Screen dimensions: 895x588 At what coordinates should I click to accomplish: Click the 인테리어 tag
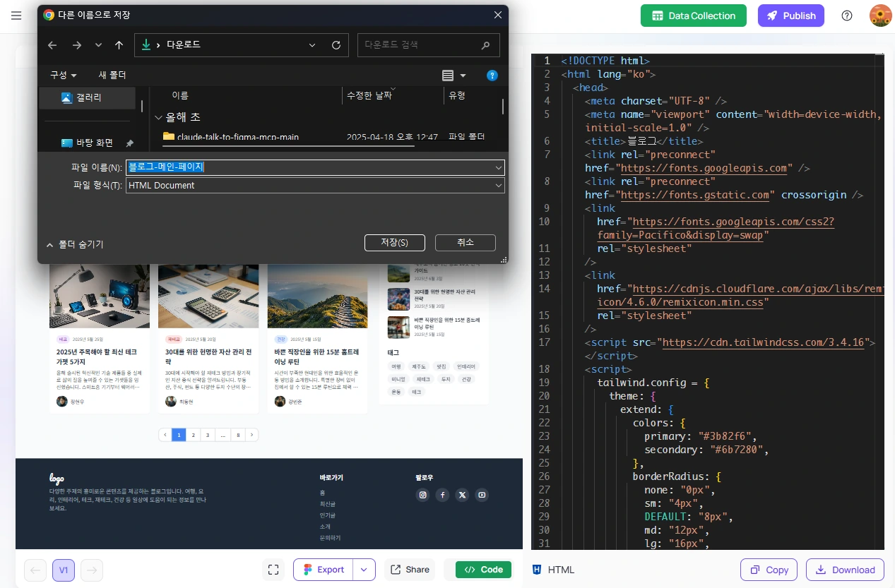coord(466,367)
